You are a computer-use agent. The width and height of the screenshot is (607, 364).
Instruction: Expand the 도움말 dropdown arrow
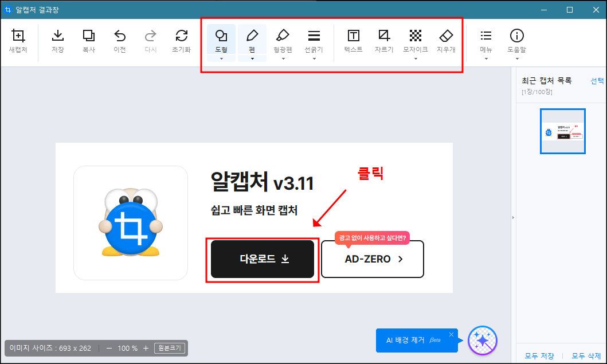coord(517,59)
